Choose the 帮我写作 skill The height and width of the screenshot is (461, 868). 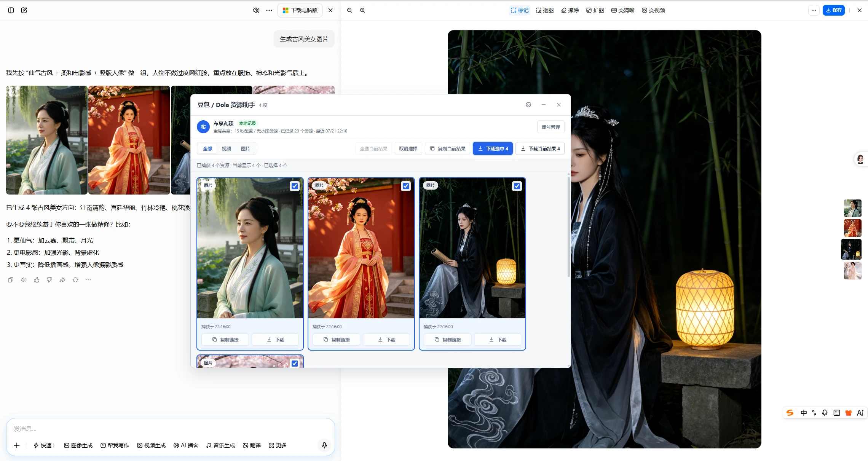115,445
